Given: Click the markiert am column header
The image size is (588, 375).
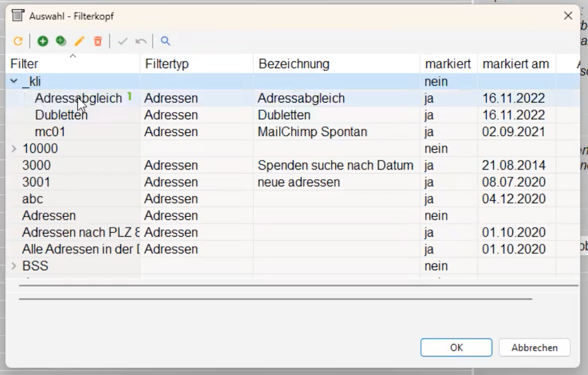Looking at the screenshot, I should pos(516,64).
